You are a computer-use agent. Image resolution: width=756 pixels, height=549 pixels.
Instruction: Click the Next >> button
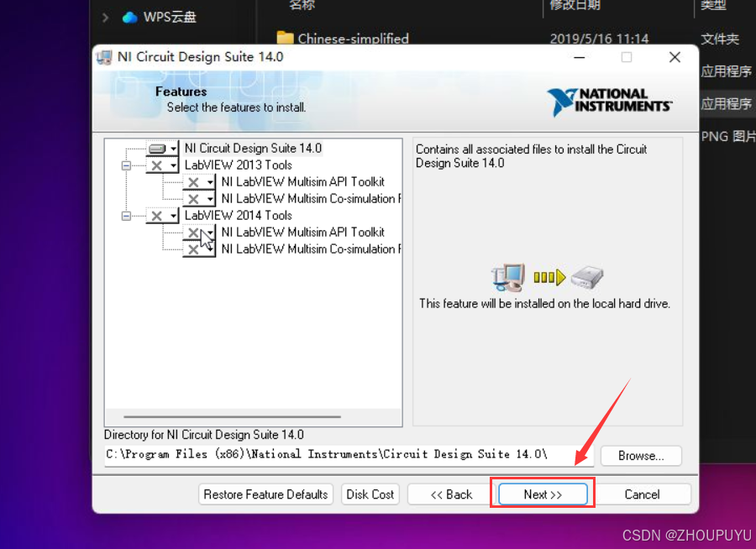[543, 494]
